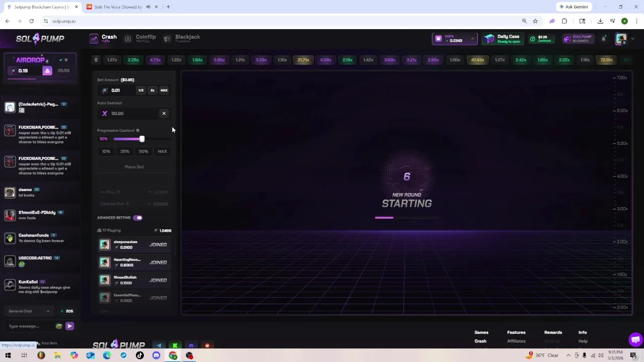Open Chrome extensions puzzle icon
The image size is (644, 362).
pyautogui.click(x=565, y=21)
